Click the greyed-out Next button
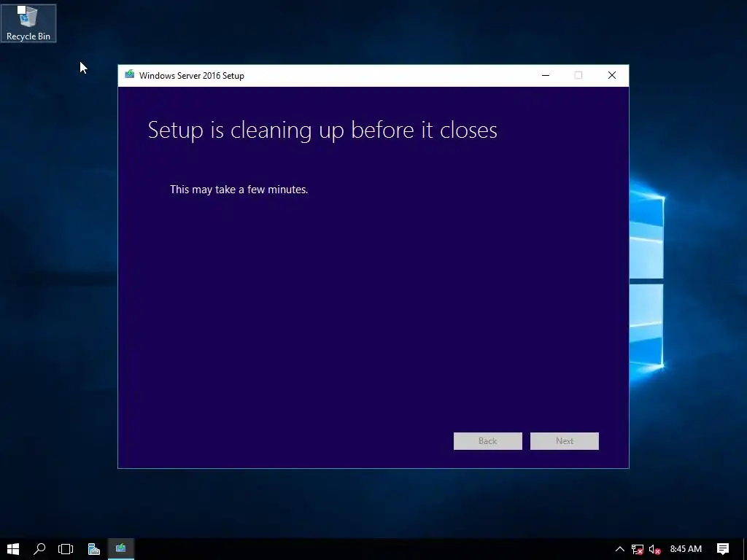 (565, 441)
